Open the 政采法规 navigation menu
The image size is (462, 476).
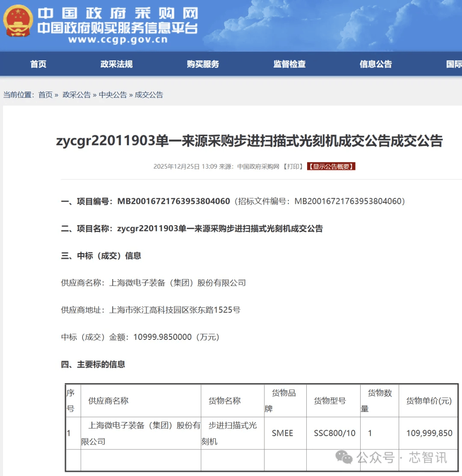point(116,64)
